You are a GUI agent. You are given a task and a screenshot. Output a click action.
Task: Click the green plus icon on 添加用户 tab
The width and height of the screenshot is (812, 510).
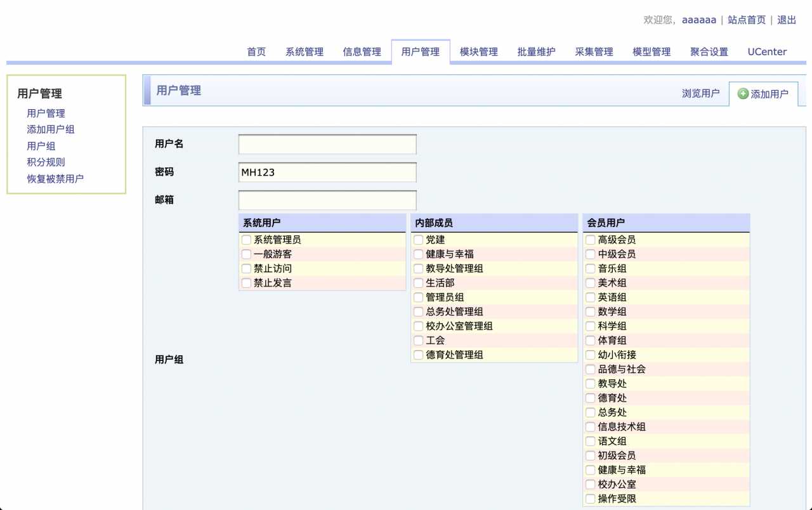743,93
